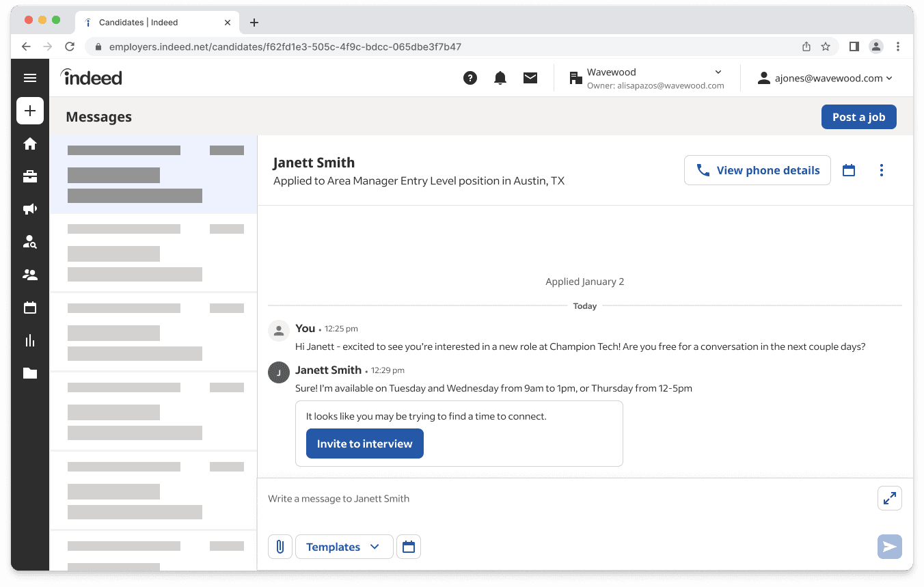Image resolution: width=924 pixels, height=587 pixels.
Task: Click the 'Applied to Area Manager Entry Level' subtitle
Action: (x=419, y=181)
